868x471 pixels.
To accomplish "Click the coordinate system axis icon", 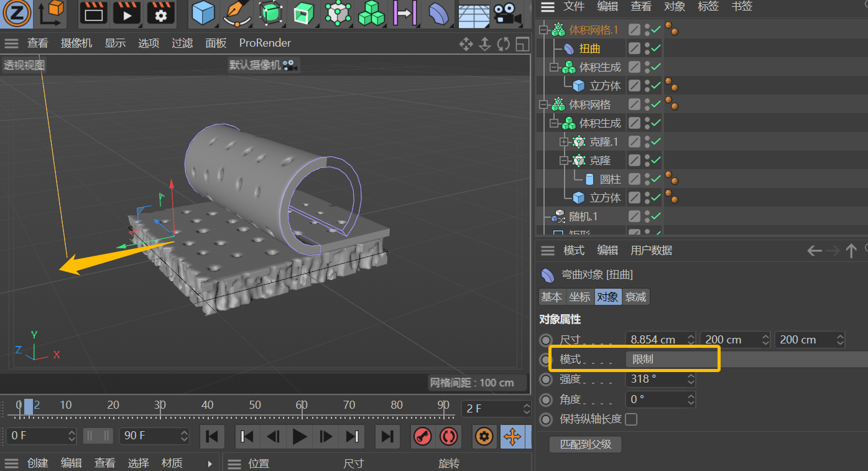I will click(x=52, y=13).
